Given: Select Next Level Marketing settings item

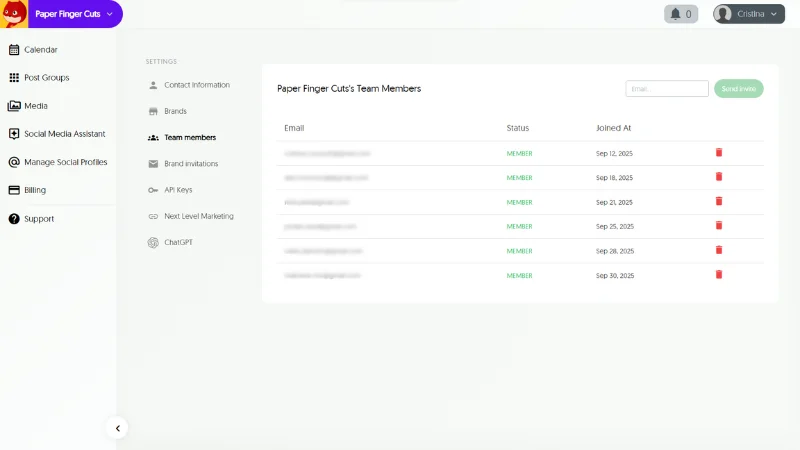Looking at the screenshot, I should coord(198,216).
